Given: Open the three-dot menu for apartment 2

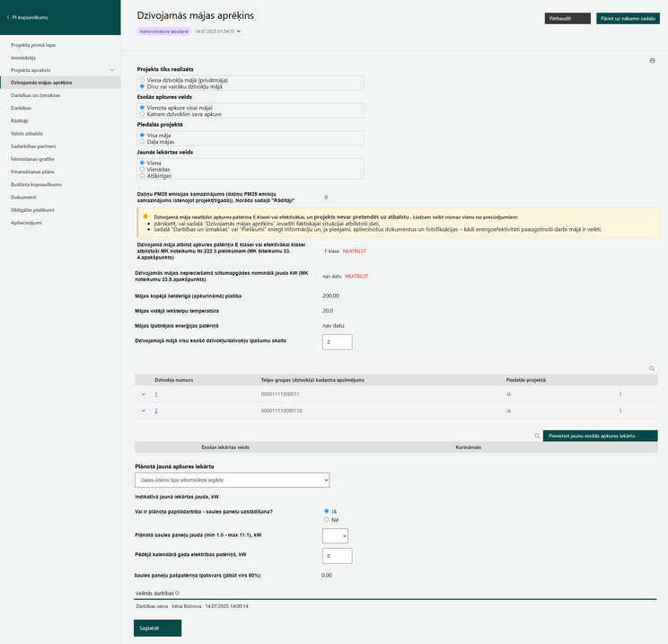Looking at the screenshot, I should [620, 410].
